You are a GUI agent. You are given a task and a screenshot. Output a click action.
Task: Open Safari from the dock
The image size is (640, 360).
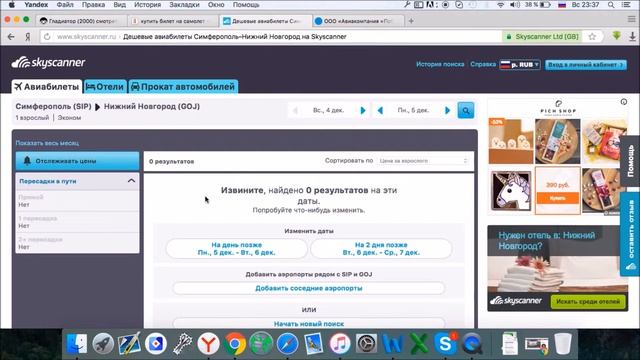pos(287,343)
